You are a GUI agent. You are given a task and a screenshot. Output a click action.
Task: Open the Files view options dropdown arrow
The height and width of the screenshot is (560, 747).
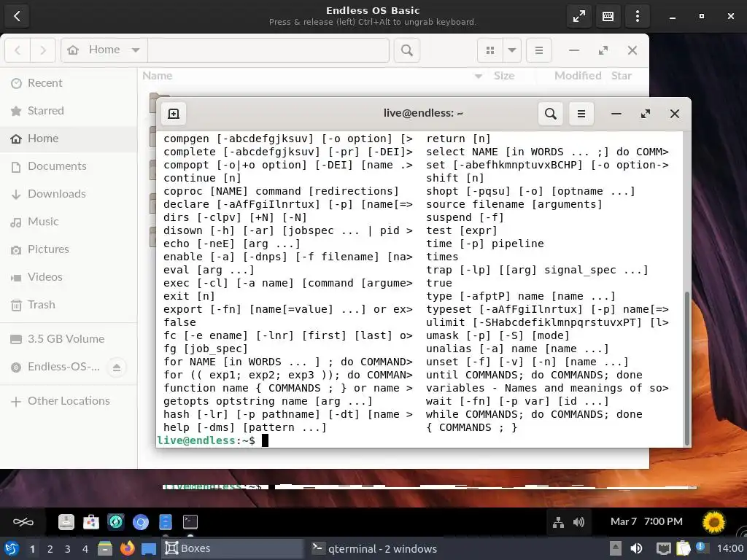coord(511,50)
